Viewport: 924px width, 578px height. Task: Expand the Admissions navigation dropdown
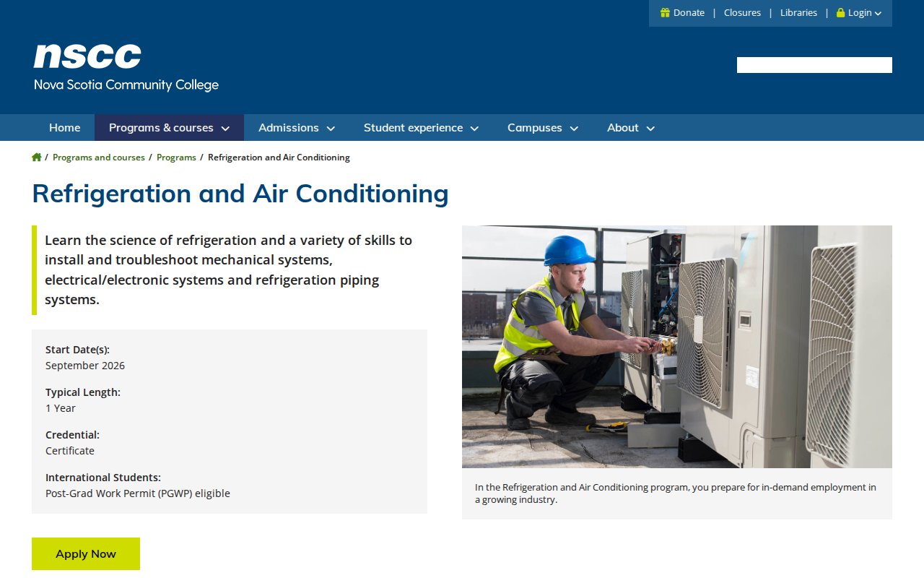(296, 127)
